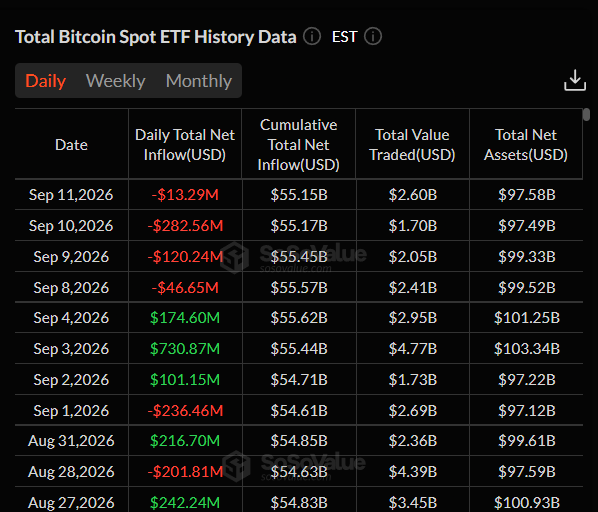
Task: Switch to the Weekly tab
Action: coord(116,81)
